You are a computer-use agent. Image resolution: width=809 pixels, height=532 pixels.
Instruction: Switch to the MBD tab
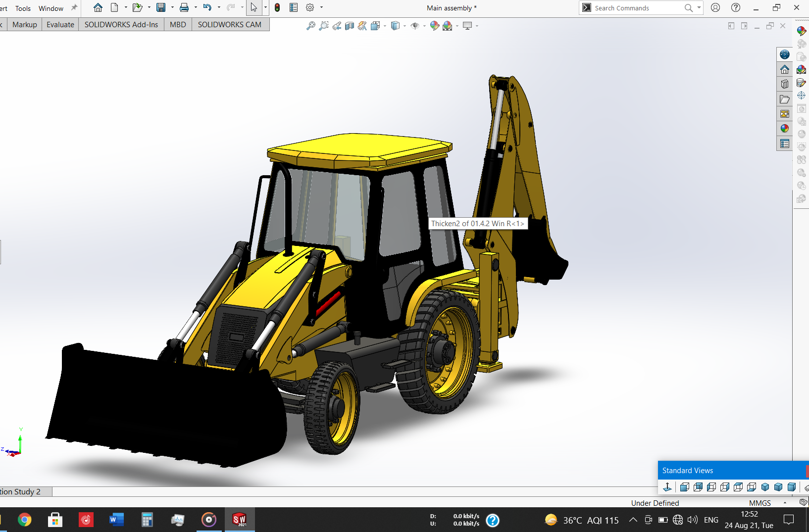[178, 25]
